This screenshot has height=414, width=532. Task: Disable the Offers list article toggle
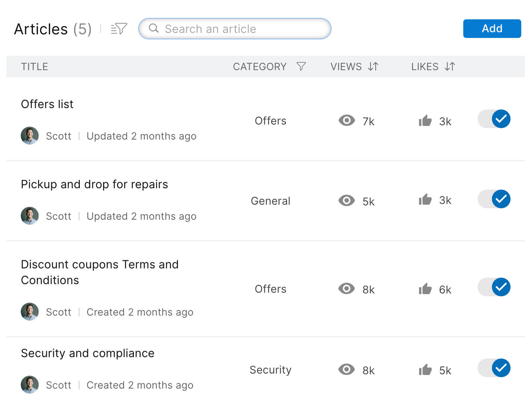point(494,119)
